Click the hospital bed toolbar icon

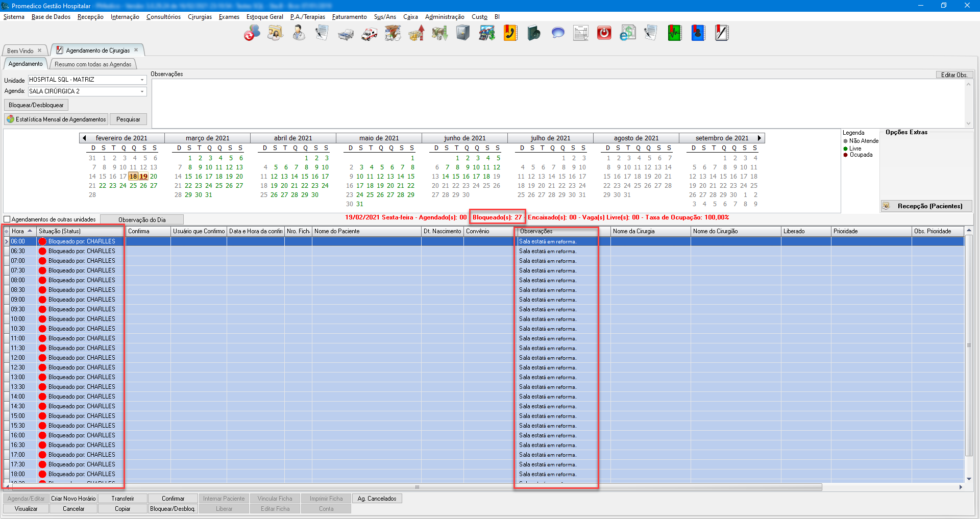(x=346, y=34)
